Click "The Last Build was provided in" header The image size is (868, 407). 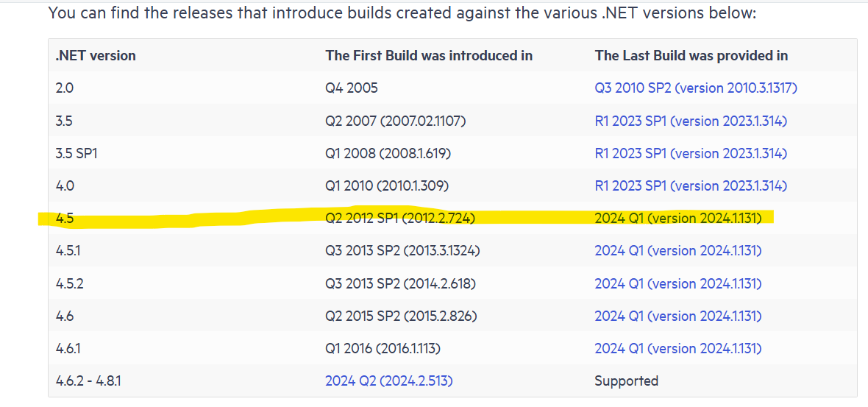tap(691, 56)
